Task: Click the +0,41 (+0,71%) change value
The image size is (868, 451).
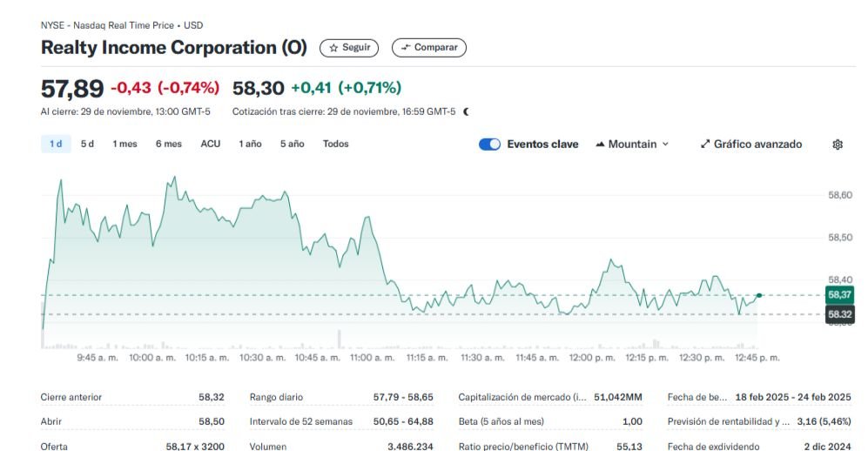Action: pyautogui.click(x=346, y=87)
